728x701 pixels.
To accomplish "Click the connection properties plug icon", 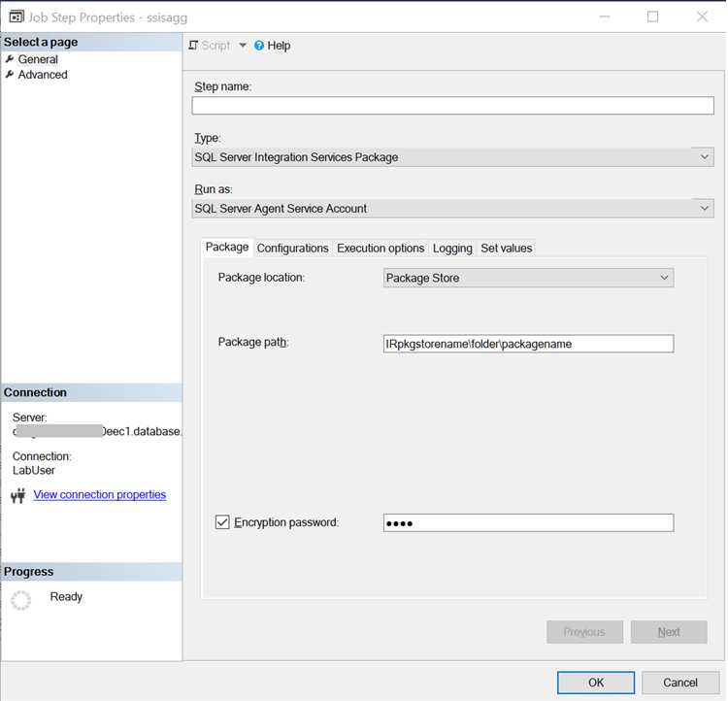I will (x=18, y=496).
